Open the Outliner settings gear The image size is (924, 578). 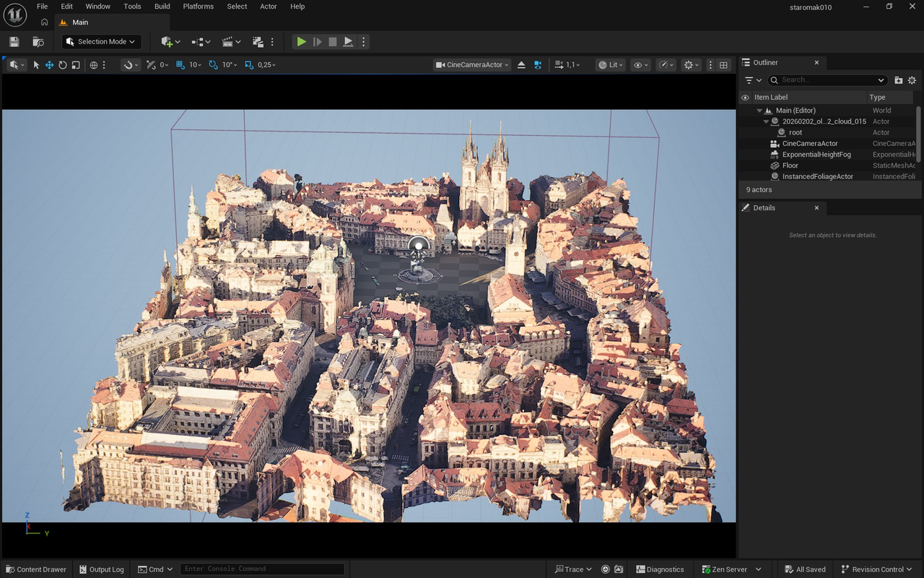tap(912, 80)
